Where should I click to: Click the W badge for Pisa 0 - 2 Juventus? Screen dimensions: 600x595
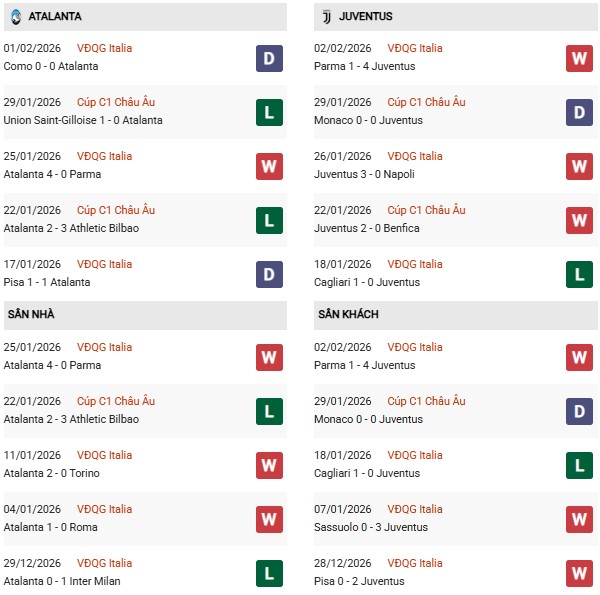(x=579, y=573)
